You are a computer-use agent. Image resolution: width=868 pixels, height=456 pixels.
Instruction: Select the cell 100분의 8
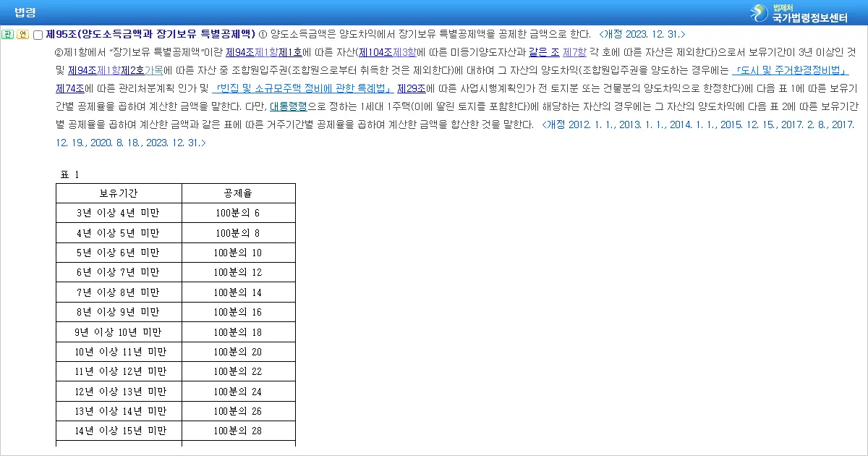click(238, 233)
